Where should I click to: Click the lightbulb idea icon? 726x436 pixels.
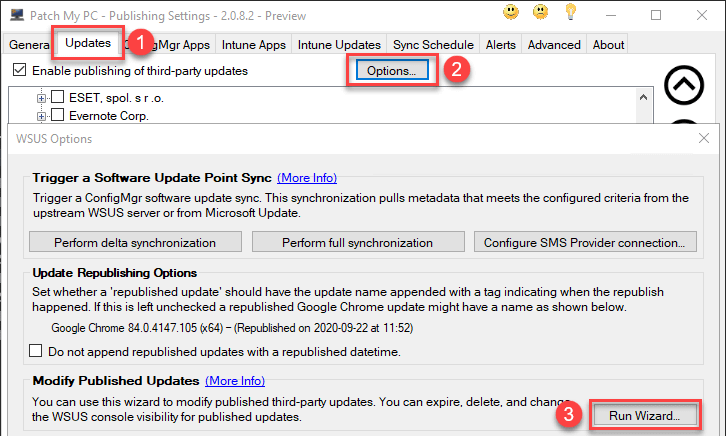(x=570, y=12)
